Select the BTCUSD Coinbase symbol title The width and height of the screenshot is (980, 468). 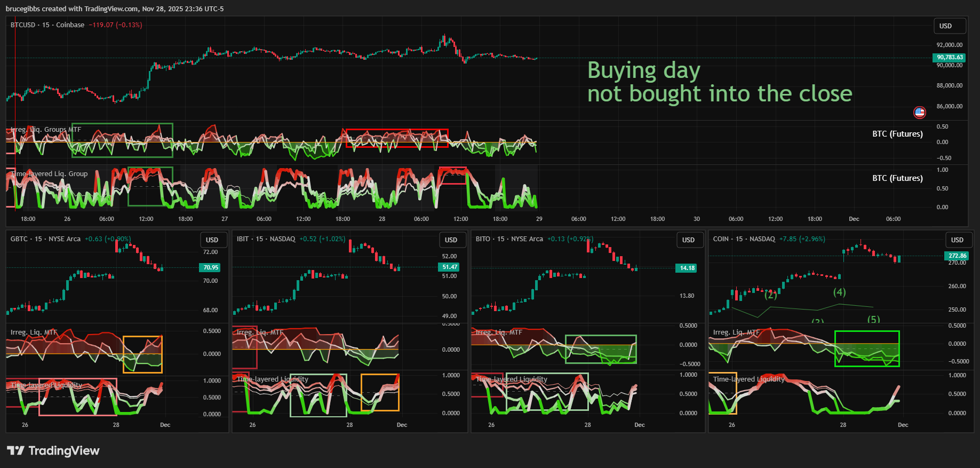tap(47, 25)
